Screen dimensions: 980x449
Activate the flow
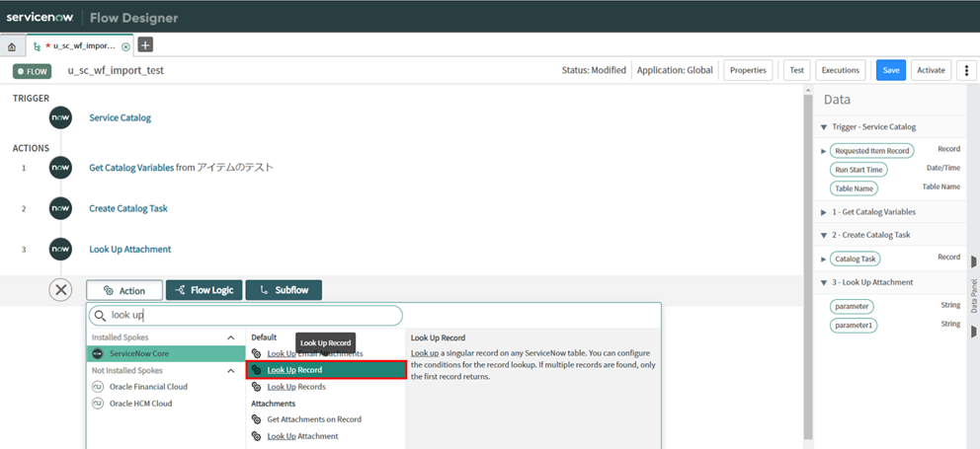tap(931, 70)
